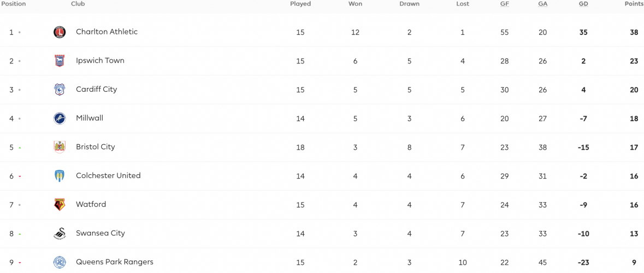This screenshot has height=273, width=644.
Task: Click the Ipswich Town club crest
Action: point(60,61)
